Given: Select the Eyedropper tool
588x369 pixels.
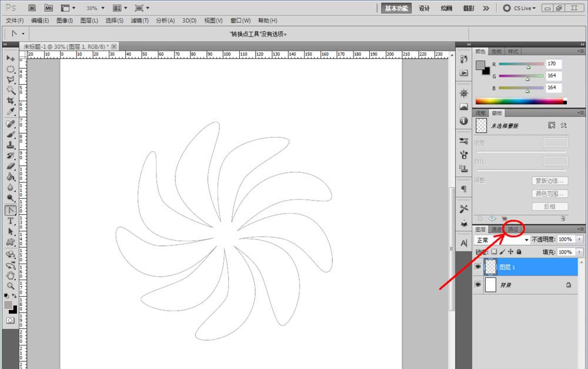Looking at the screenshot, I should [11, 111].
